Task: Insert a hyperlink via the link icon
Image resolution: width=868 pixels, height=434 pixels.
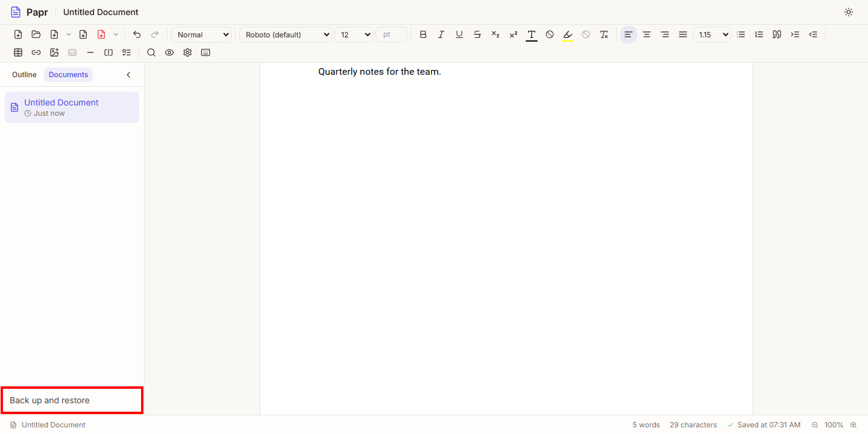Action: (36, 52)
